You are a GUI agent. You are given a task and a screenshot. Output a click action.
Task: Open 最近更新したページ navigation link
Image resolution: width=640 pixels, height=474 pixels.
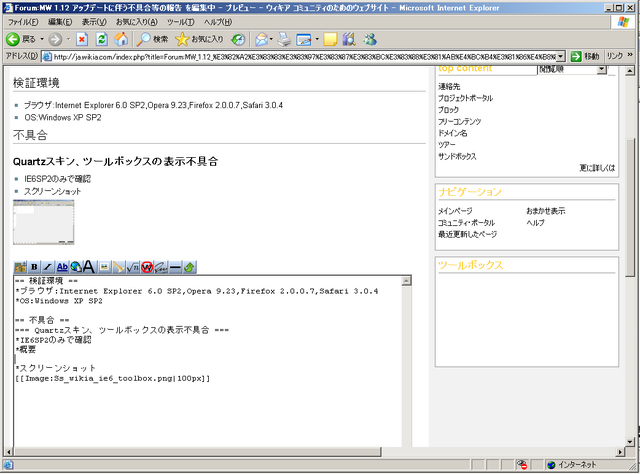click(467, 234)
